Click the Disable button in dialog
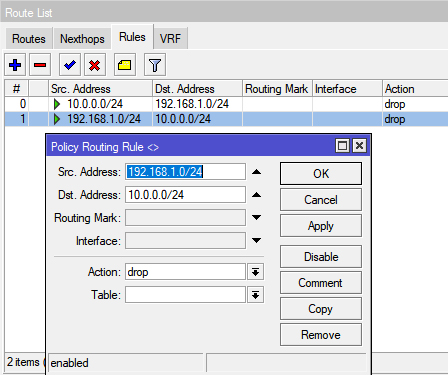Viewport: 448px width, 375px height. pyautogui.click(x=321, y=257)
